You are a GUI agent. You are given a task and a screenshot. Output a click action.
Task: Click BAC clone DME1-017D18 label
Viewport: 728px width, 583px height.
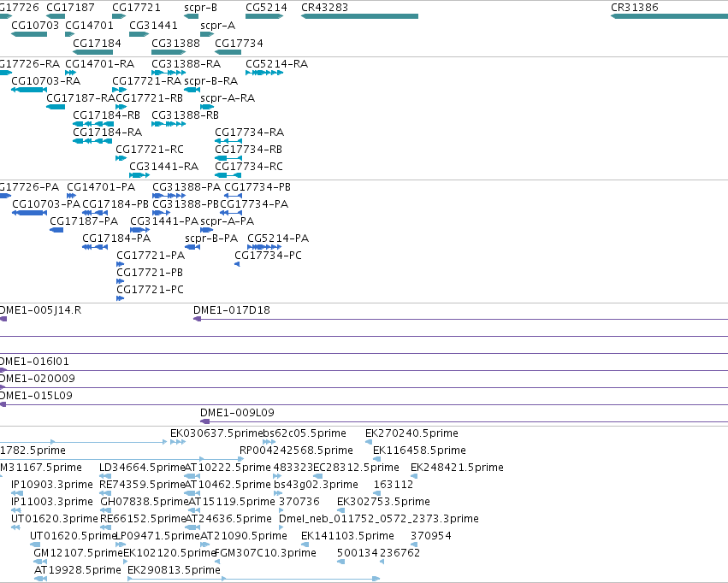click(x=232, y=309)
